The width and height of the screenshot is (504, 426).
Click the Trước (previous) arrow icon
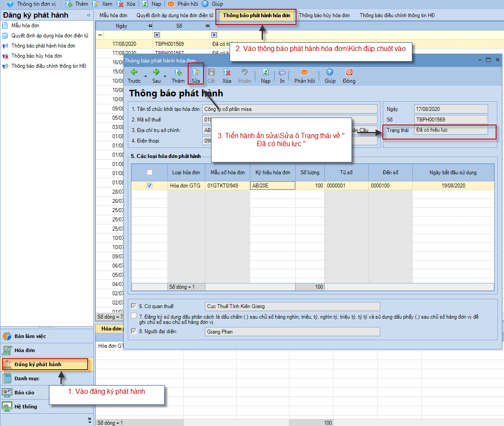[134, 72]
